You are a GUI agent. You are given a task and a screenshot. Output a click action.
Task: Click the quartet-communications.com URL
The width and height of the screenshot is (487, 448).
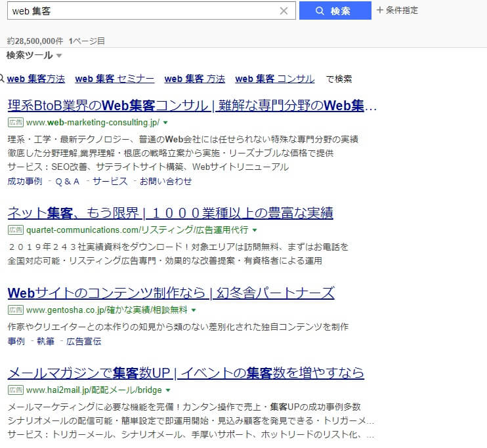click(137, 230)
